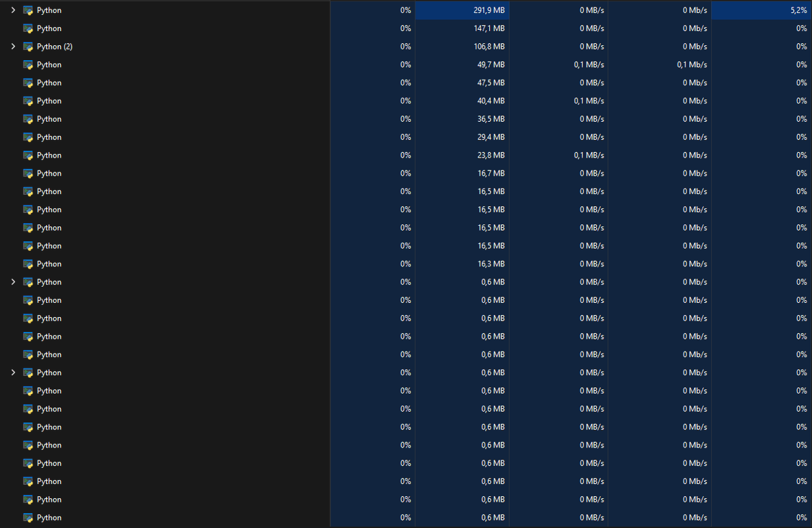The image size is (812, 528).
Task: Select Python name in the 147,1 MB row
Action: pos(49,28)
